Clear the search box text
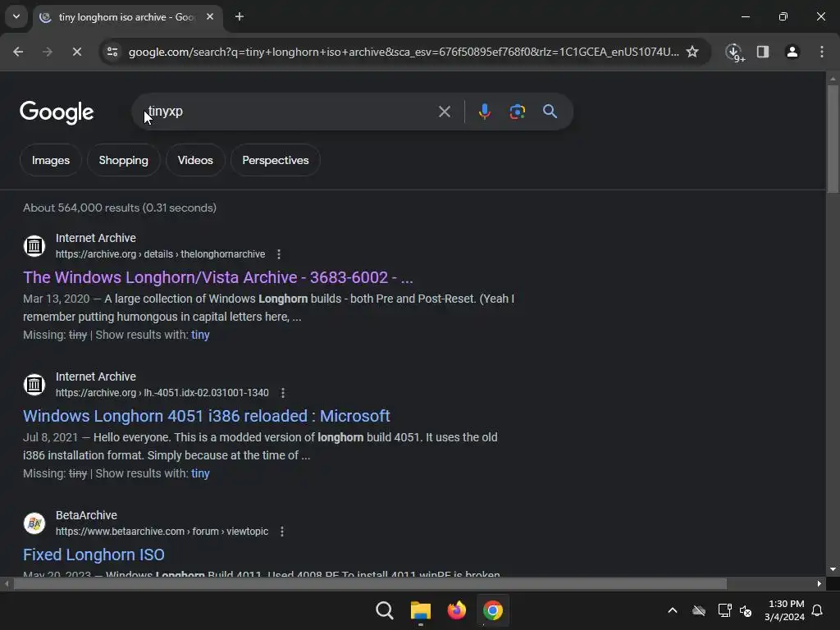840x630 pixels. [x=444, y=112]
